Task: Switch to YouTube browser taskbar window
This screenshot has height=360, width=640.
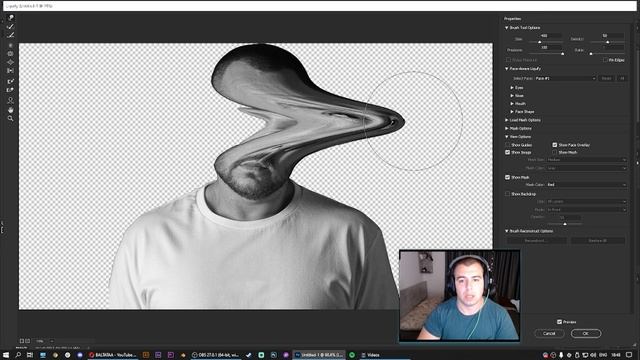Action: click(x=113, y=355)
